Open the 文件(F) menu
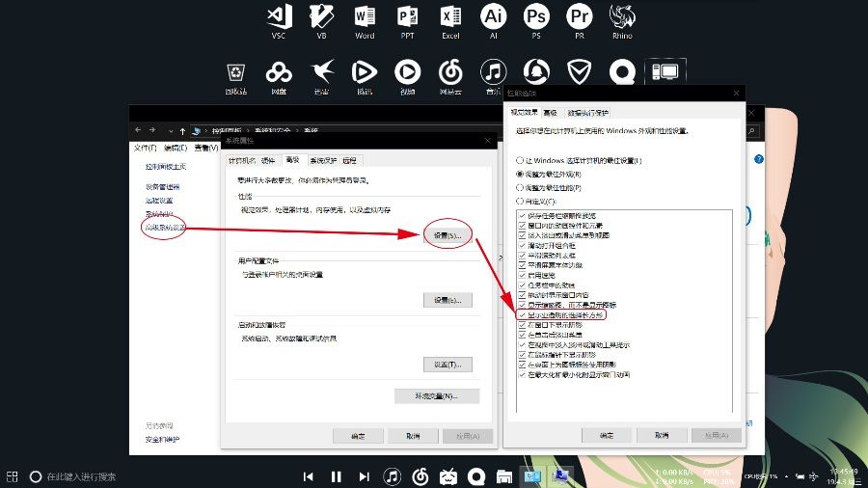The height and width of the screenshot is (488, 868). tap(145, 148)
